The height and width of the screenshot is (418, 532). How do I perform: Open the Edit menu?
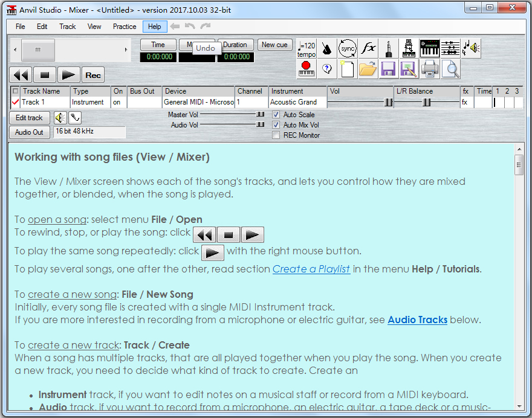pyautogui.click(x=42, y=27)
